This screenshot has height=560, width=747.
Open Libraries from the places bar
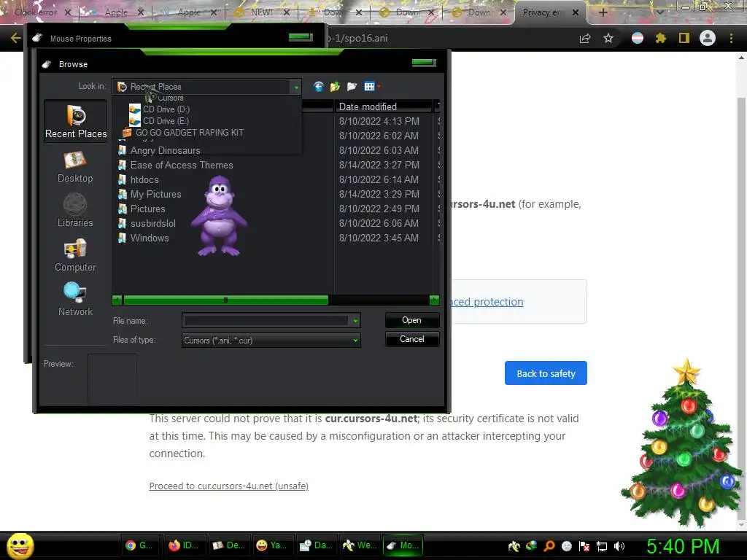(75, 211)
